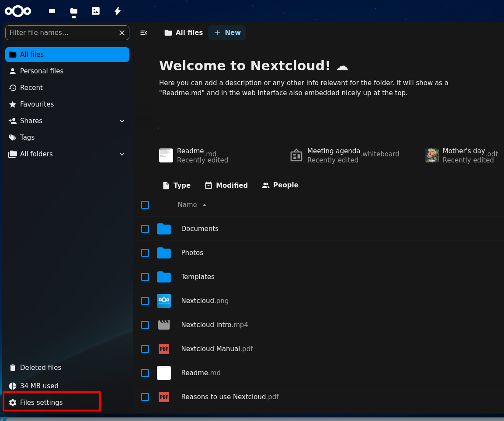The image size is (504, 421).
Task: Open the Activity lightning bolt icon
Action: (118, 11)
